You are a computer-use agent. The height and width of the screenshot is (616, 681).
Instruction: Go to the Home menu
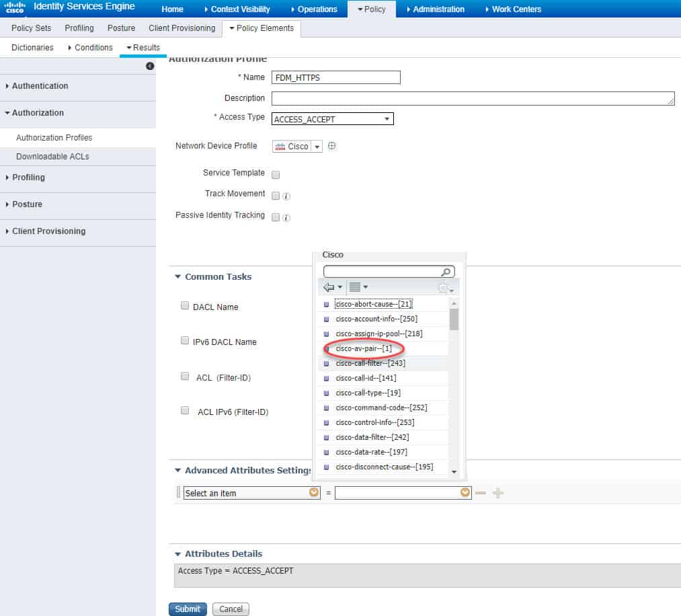(x=172, y=9)
